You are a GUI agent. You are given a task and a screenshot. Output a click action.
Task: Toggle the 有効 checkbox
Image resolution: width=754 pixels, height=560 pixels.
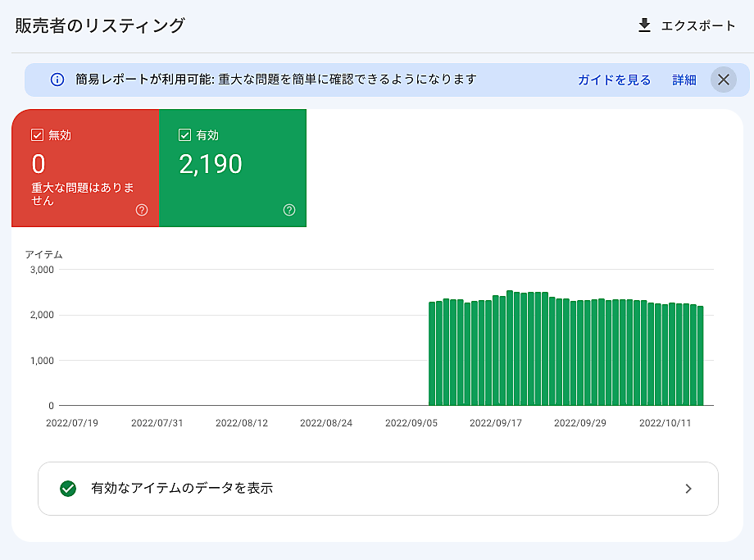click(184, 135)
